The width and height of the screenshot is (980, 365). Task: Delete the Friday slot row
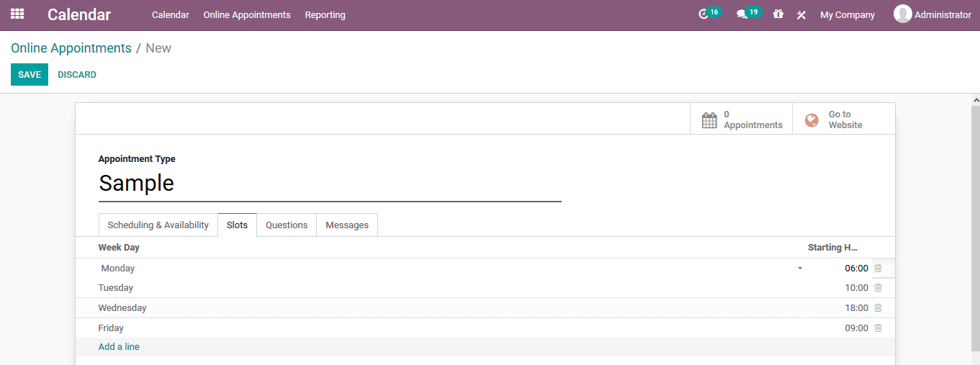click(878, 328)
